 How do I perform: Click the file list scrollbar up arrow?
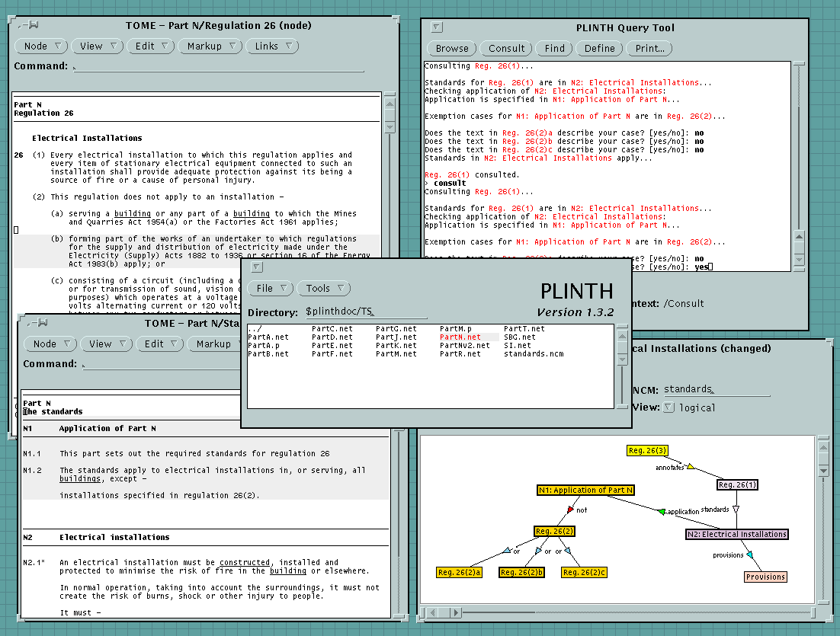[x=622, y=336]
